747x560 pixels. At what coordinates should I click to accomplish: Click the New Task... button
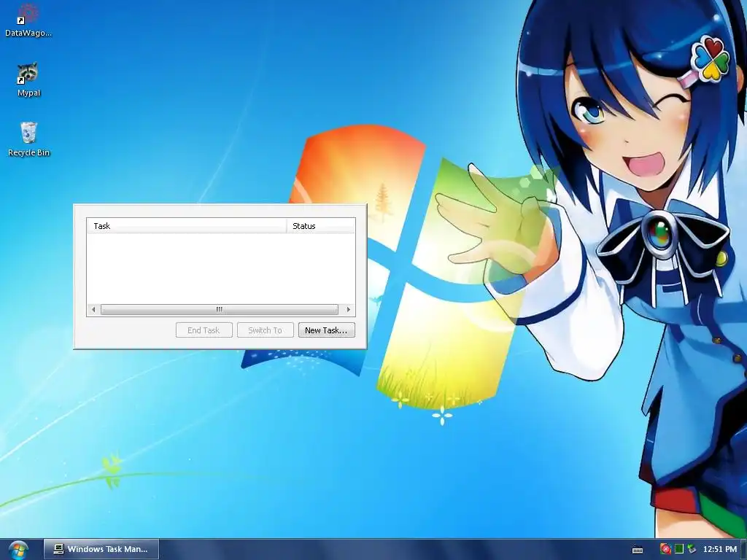(326, 330)
